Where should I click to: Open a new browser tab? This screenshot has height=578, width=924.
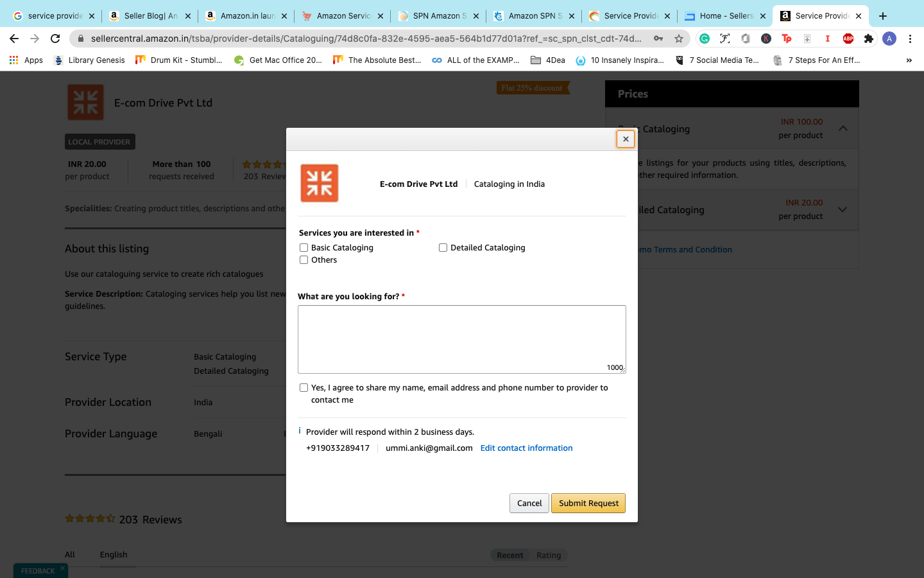pos(883,16)
